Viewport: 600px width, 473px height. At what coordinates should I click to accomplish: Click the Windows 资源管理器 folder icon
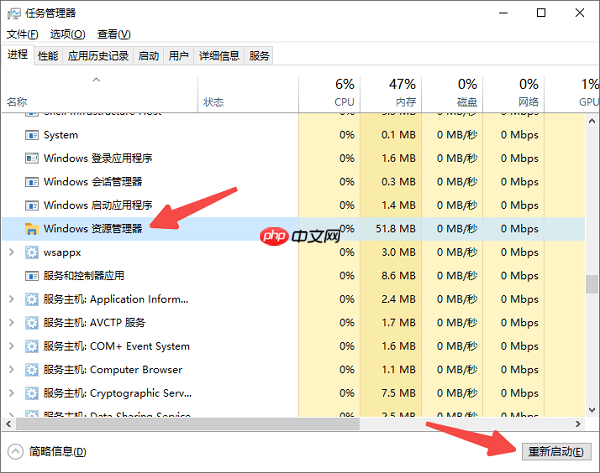(32, 229)
